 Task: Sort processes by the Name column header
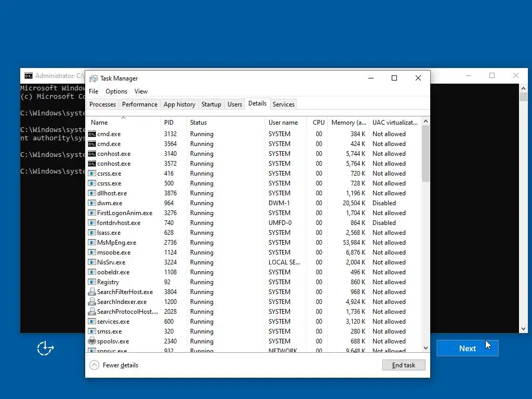123,123
